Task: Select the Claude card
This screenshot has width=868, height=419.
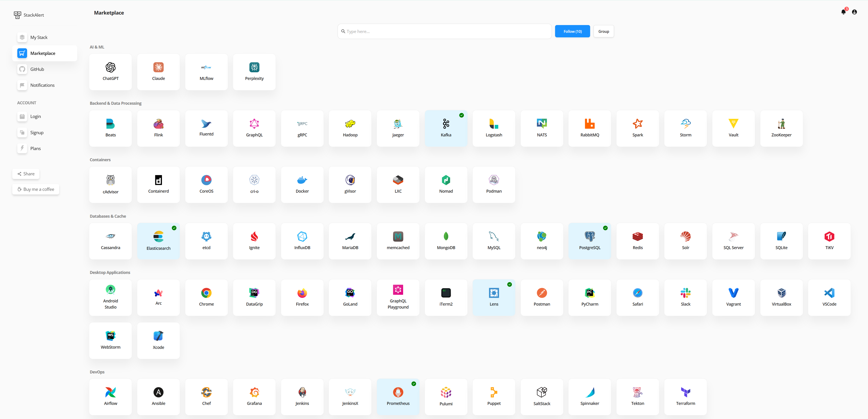Action: click(158, 72)
